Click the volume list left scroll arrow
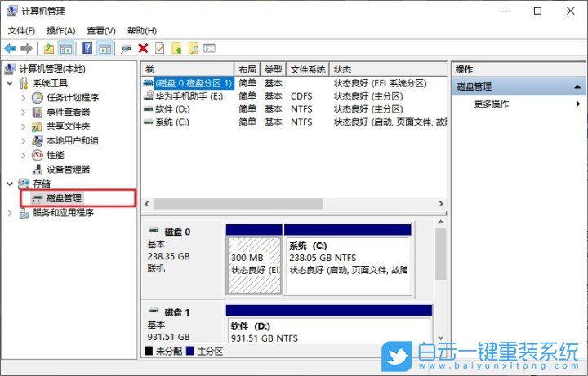588x376 pixels. coord(147,204)
